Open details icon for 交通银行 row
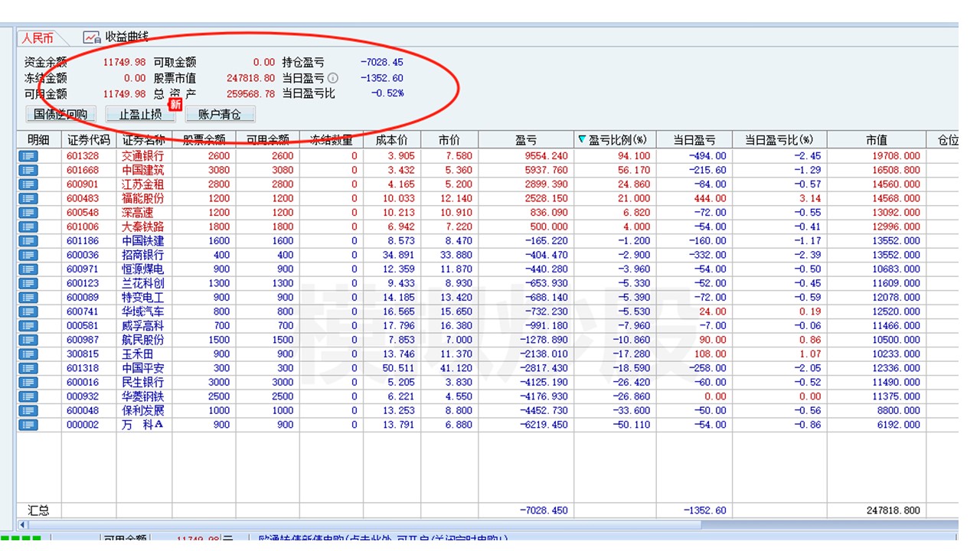 (28, 156)
